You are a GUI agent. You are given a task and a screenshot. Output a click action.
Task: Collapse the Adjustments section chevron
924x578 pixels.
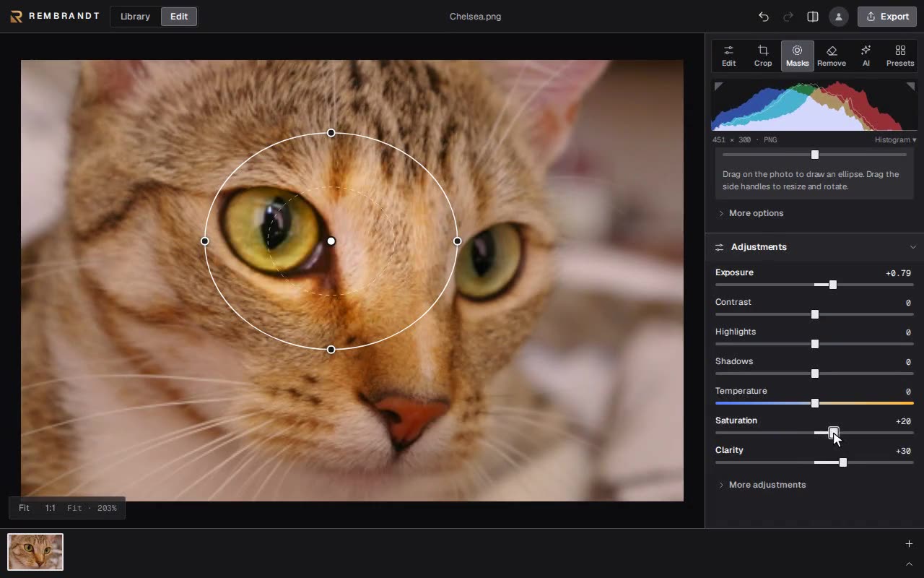click(912, 247)
